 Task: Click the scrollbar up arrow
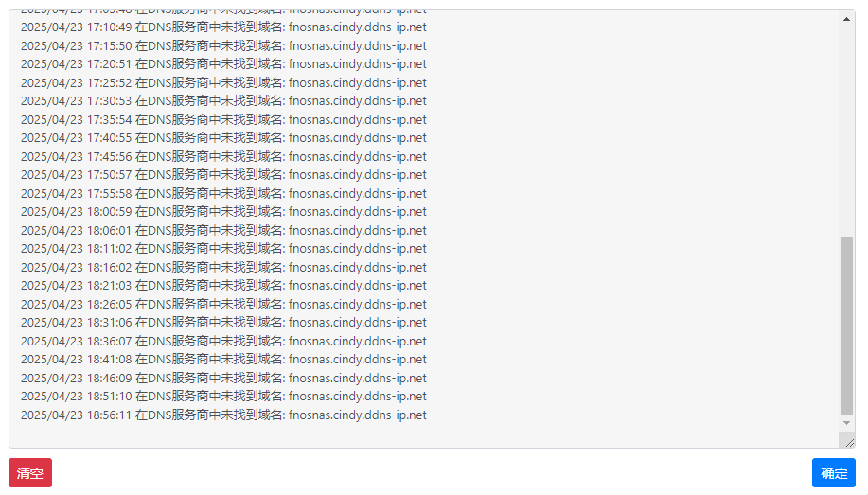pyautogui.click(x=846, y=19)
